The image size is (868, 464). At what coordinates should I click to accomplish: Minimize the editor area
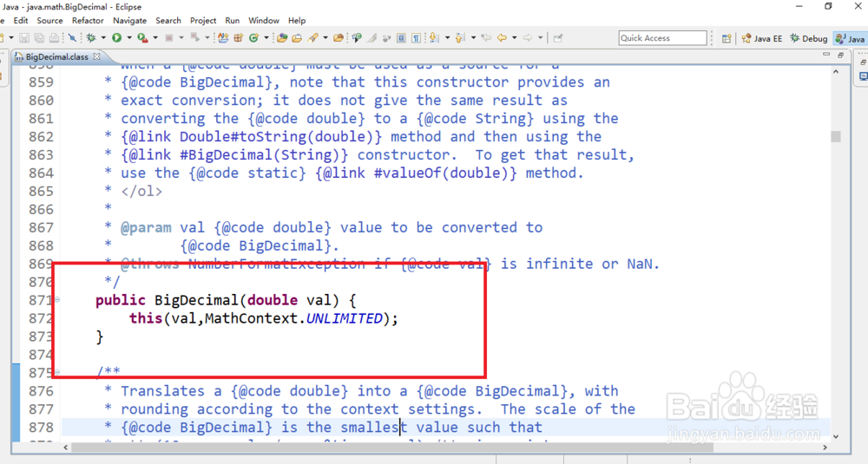tap(826, 55)
